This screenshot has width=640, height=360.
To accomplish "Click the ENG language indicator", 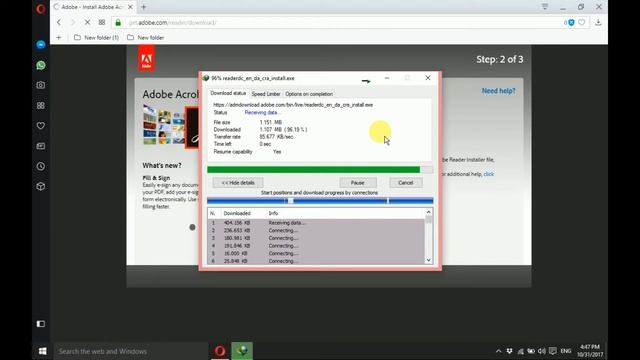I will coord(566,351).
